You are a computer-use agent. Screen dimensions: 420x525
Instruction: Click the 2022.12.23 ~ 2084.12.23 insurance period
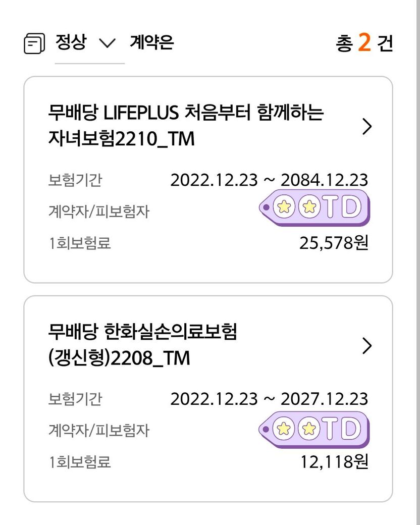click(269, 180)
